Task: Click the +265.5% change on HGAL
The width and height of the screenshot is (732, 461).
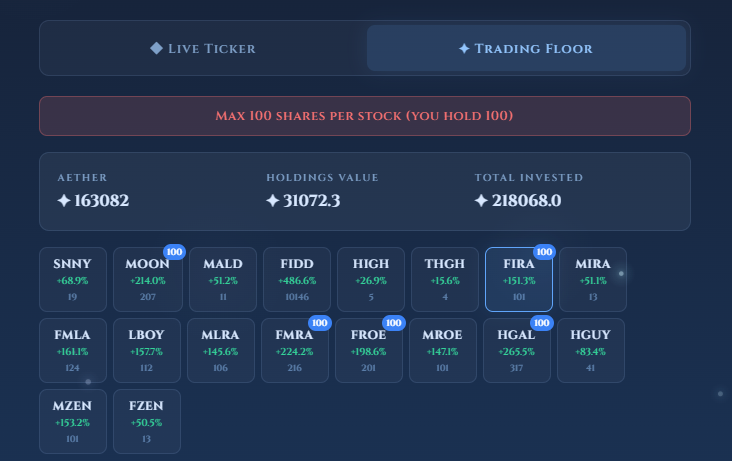Action: pyautogui.click(x=516, y=352)
